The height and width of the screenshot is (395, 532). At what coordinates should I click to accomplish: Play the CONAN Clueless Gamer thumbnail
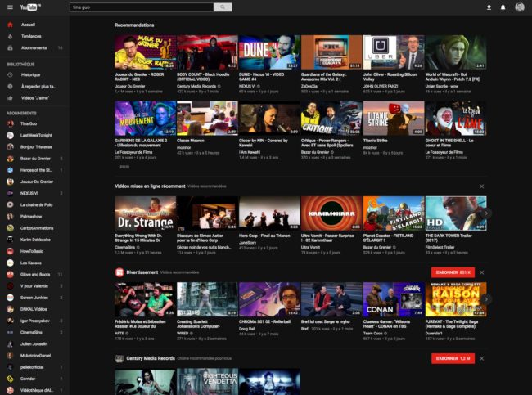coord(394,299)
